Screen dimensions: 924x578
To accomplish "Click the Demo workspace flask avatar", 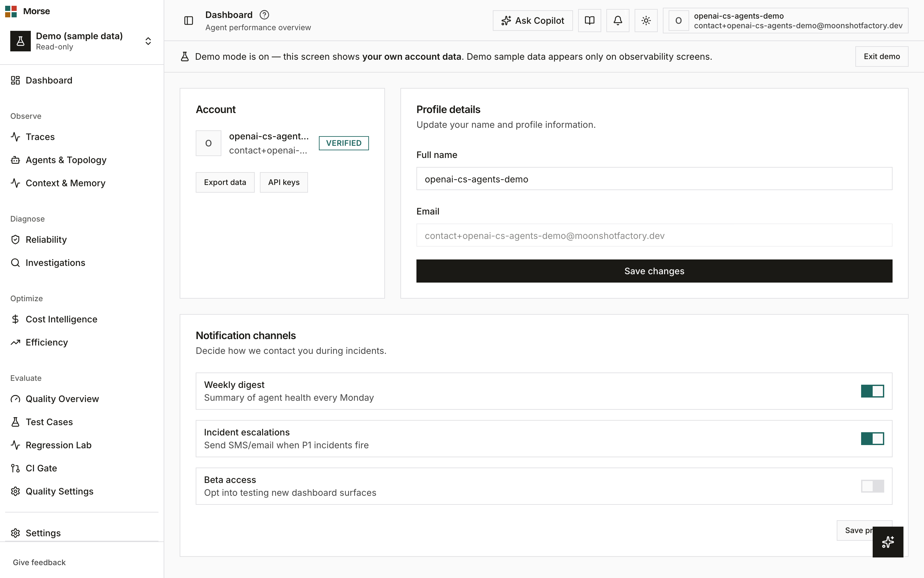I will (x=20, y=41).
